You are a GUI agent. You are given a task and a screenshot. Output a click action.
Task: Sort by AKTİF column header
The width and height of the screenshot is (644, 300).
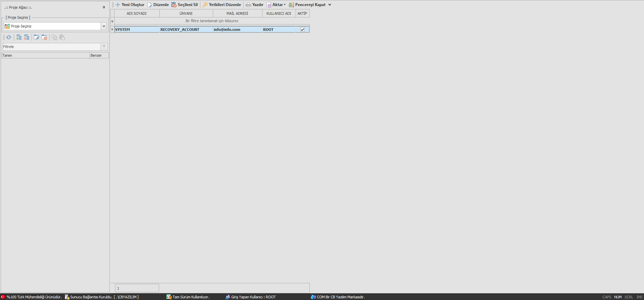coord(302,13)
